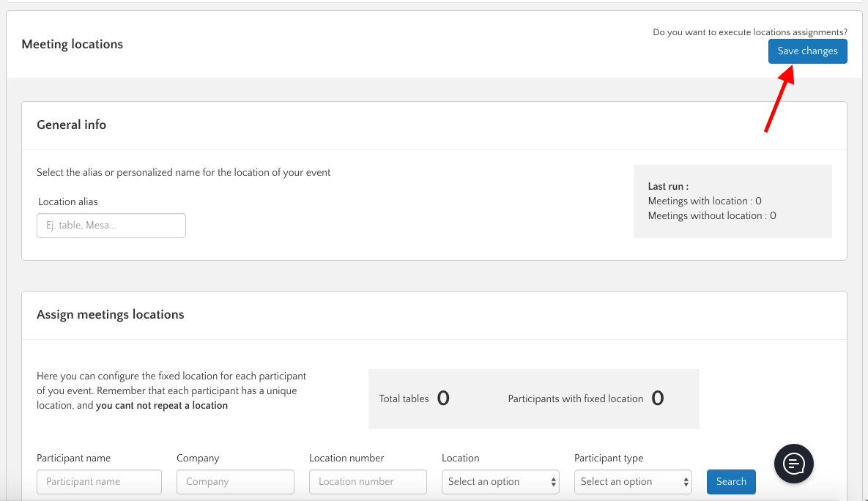Expand the Location dropdown
868x501 pixels.
coord(500,482)
